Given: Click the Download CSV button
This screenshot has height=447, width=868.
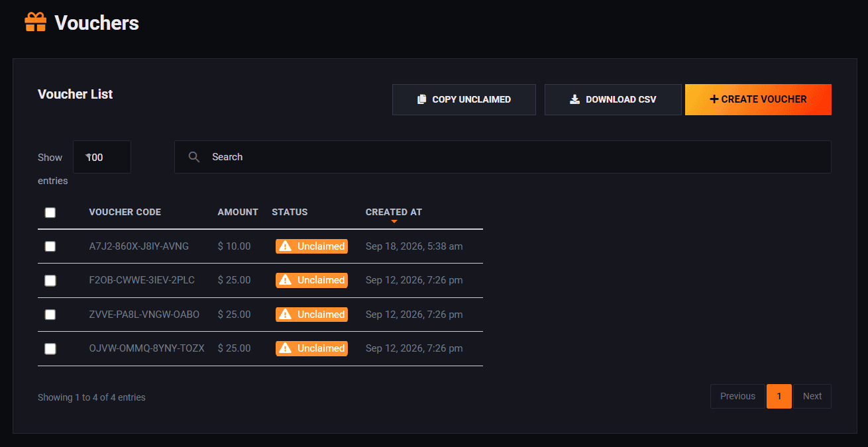Looking at the screenshot, I should pos(613,99).
